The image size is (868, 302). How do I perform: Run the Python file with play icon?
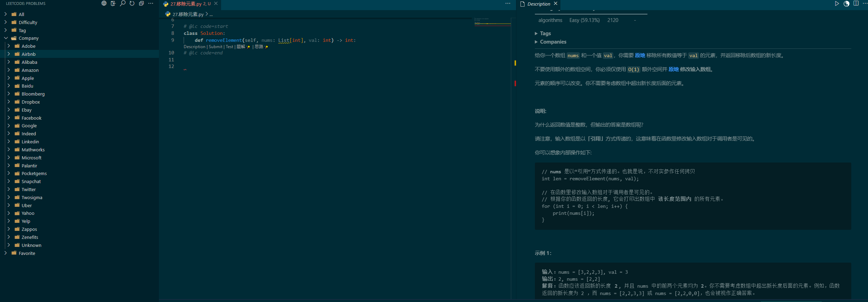click(837, 3)
